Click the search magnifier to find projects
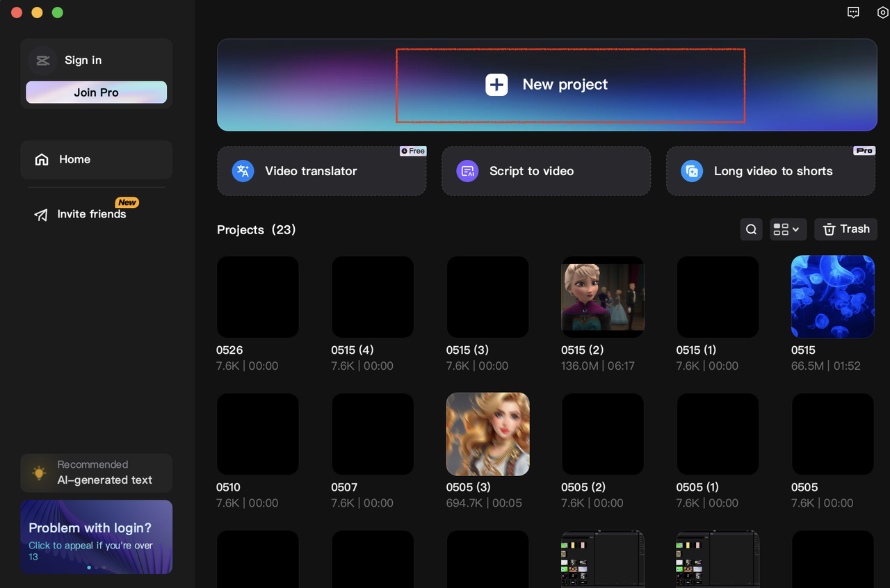890x588 pixels. (x=751, y=229)
